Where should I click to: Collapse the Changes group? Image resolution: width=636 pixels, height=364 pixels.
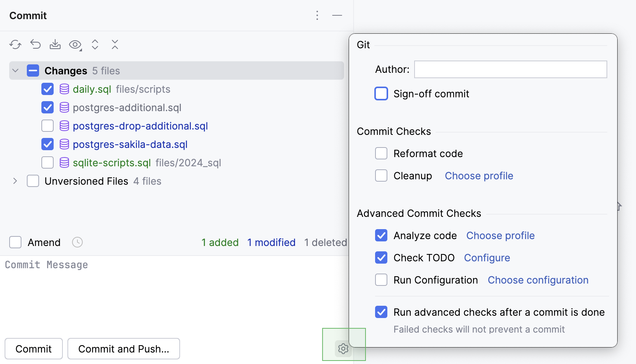click(x=15, y=71)
